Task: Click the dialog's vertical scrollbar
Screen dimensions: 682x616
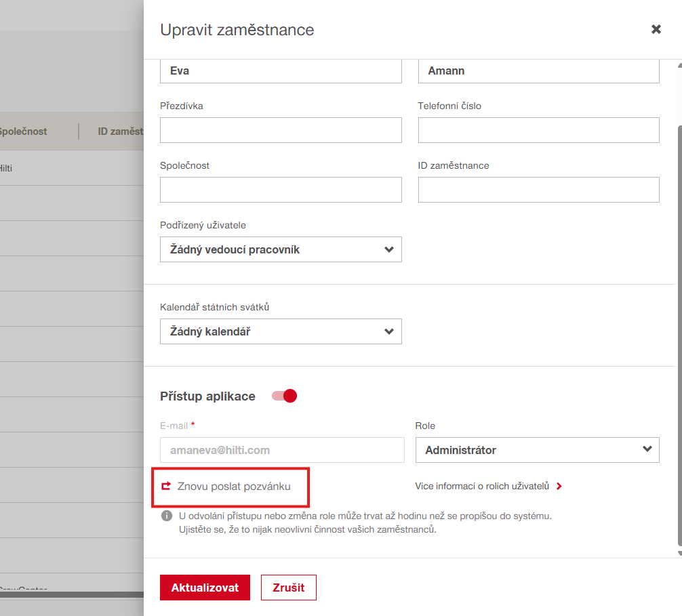Action: [679, 305]
